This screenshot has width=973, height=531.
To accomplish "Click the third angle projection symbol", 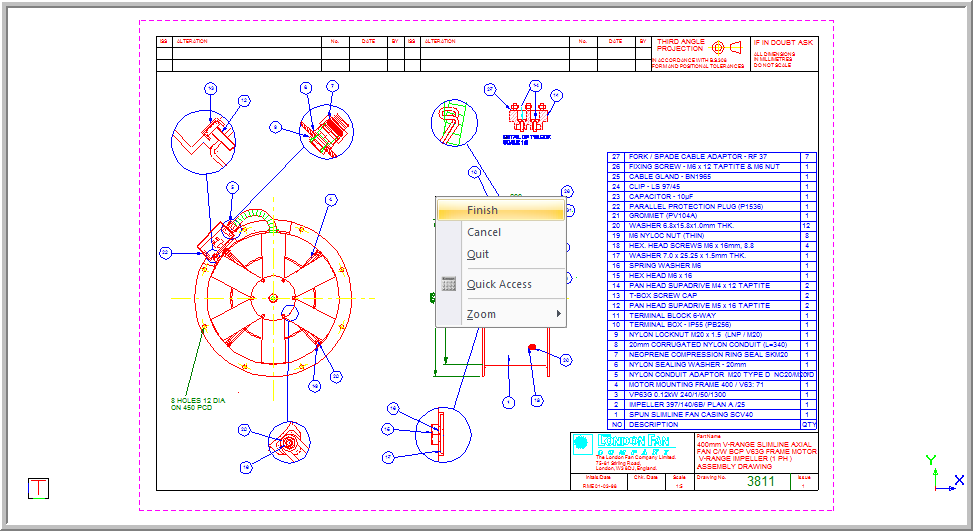I will (726, 47).
